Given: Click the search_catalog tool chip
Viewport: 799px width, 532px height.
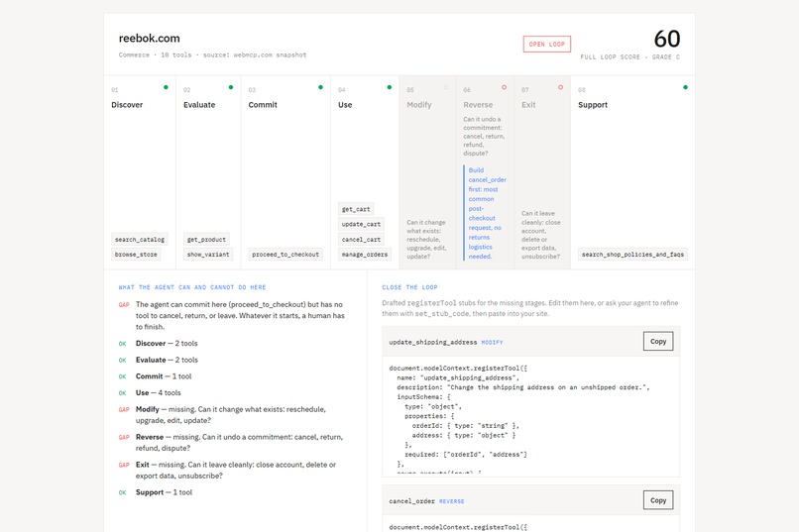Looking at the screenshot, I should [140, 240].
